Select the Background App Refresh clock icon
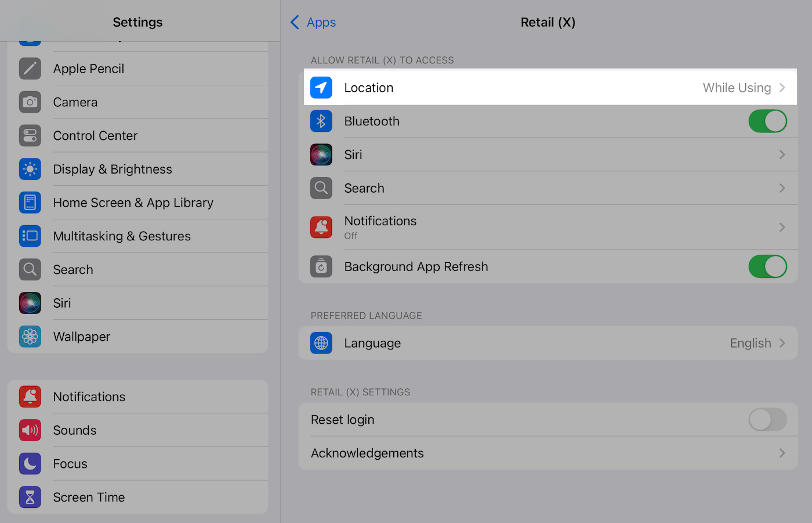 321,266
